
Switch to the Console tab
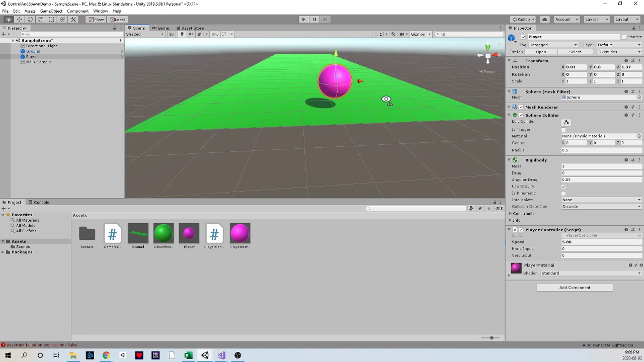tap(39, 203)
